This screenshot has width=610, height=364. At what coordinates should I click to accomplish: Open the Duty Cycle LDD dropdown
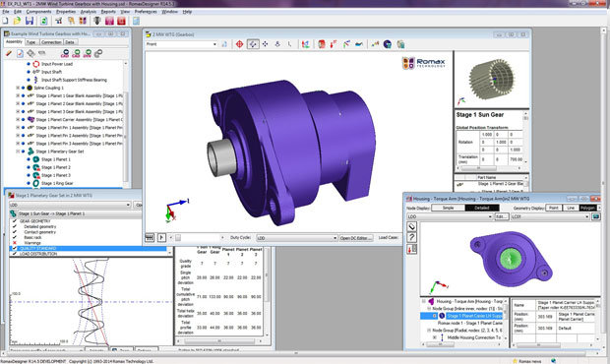[x=296, y=238]
